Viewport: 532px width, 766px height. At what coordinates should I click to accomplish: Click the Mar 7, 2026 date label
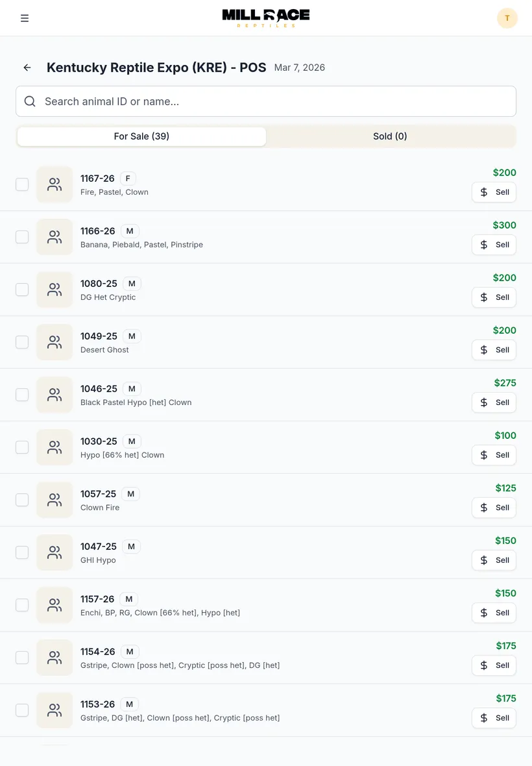(x=300, y=68)
